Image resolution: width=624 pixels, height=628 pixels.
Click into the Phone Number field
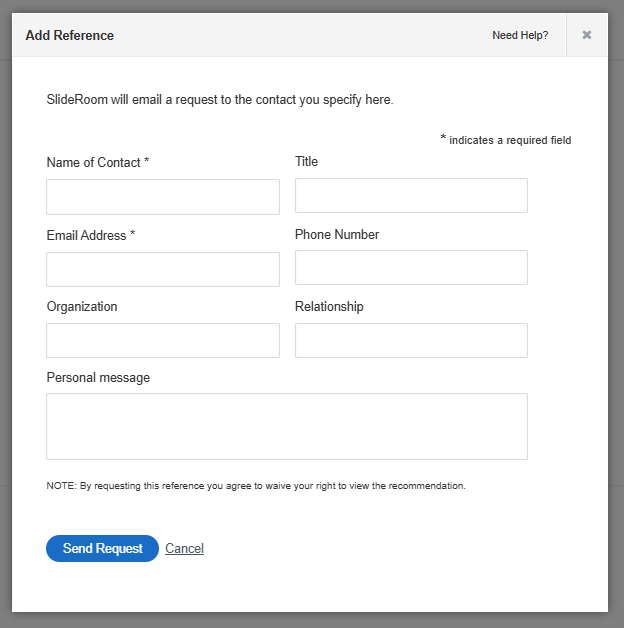point(411,268)
